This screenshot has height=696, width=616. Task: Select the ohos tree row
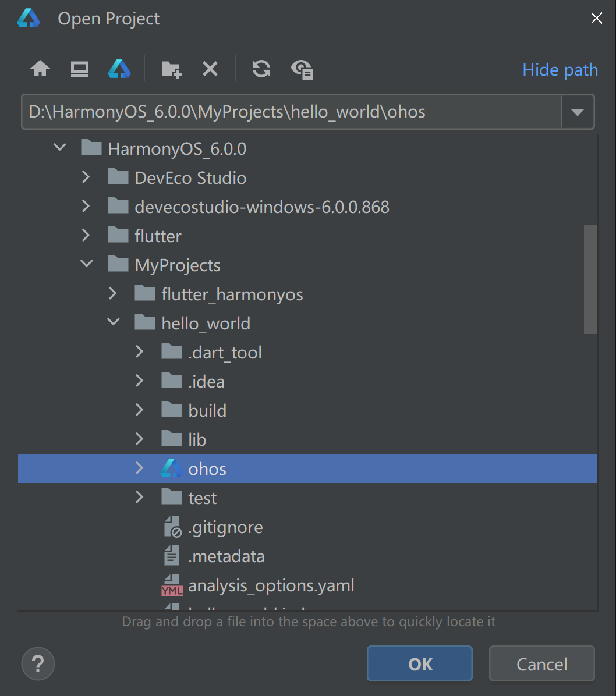(307, 468)
